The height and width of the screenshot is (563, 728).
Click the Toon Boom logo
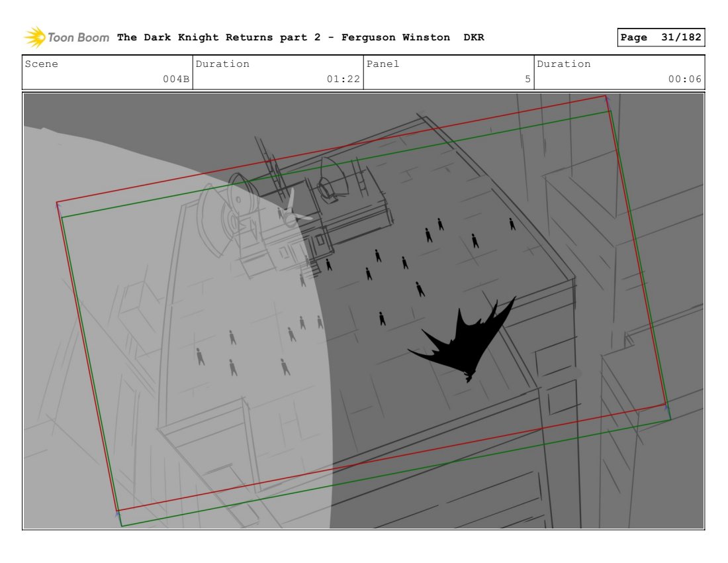pyautogui.click(x=66, y=38)
